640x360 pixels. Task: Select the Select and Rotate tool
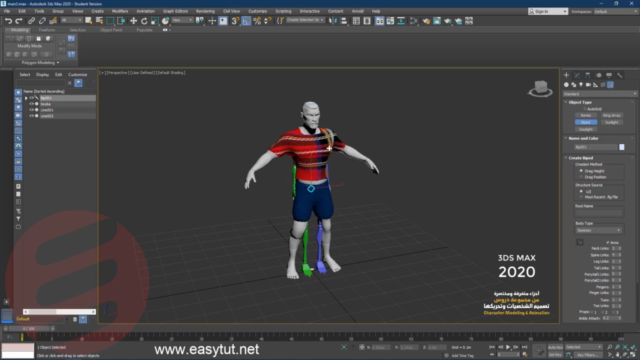144,21
